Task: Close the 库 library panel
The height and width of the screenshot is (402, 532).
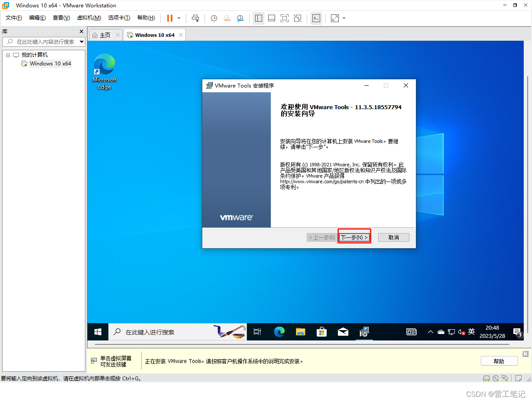Action: 81,32
